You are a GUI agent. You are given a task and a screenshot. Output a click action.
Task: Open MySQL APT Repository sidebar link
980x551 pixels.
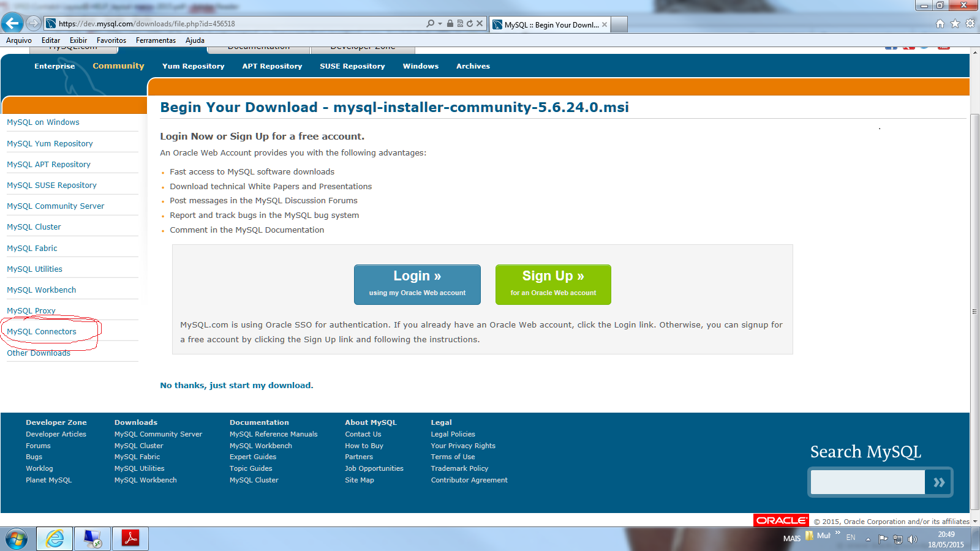point(48,165)
